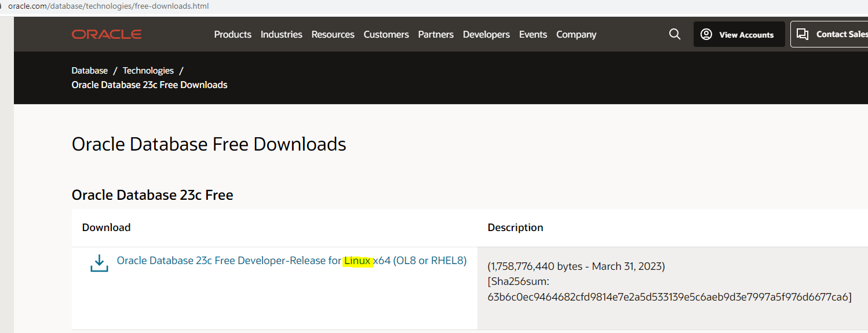Click the user icon in View Accounts

click(706, 34)
